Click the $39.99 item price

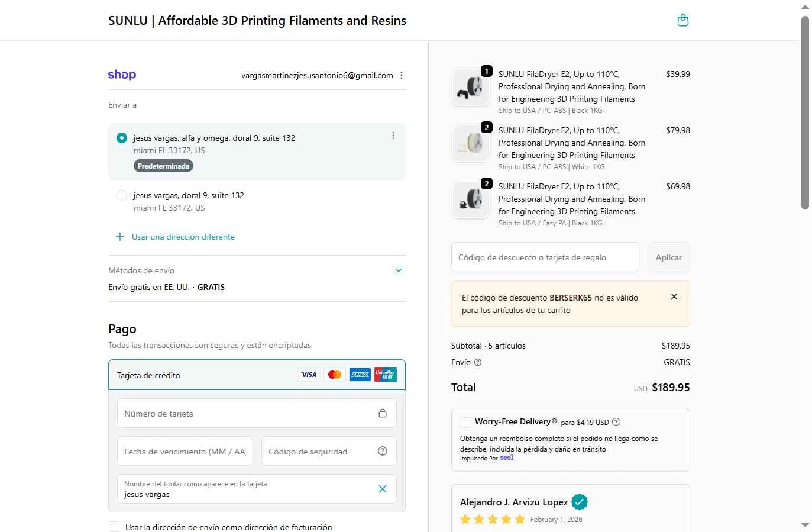pos(678,74)
